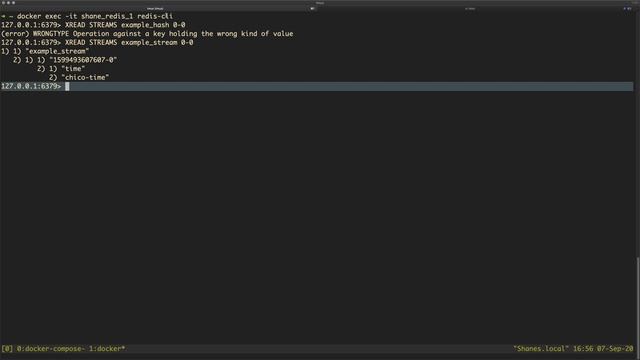Select tmux window 0:docker-compose in status bar
Viewport: 640px width, 360px height.
51,349
